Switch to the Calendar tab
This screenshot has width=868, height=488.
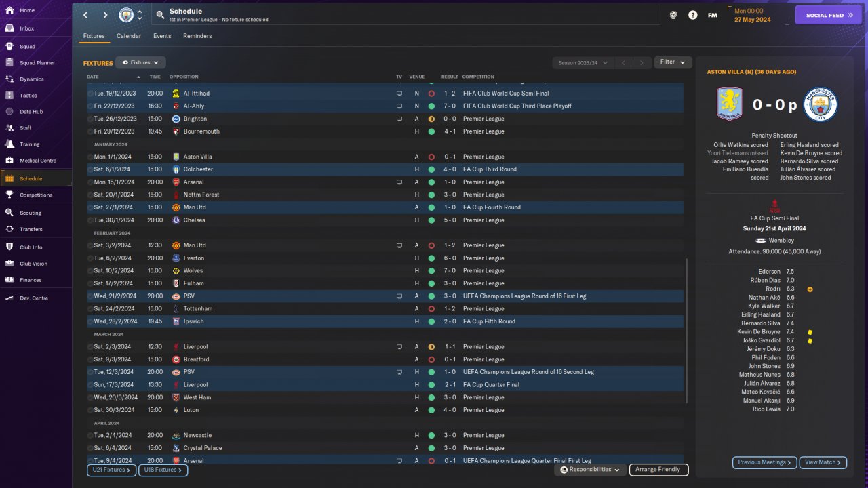(x=129, y=36)
